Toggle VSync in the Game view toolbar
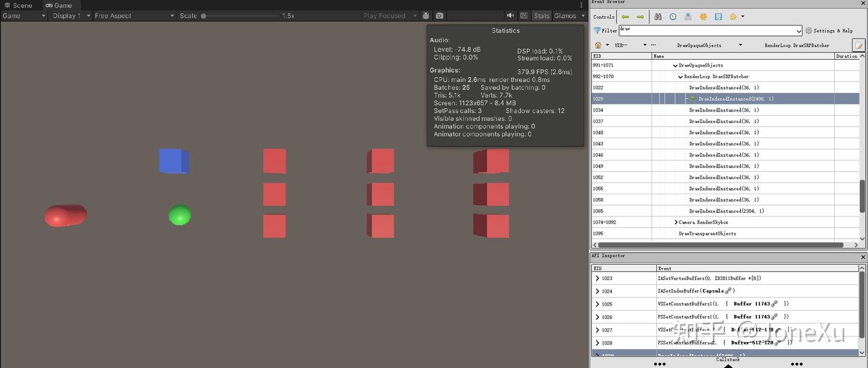868x368 pixels. pyautogui.click(x=524, y=16)
